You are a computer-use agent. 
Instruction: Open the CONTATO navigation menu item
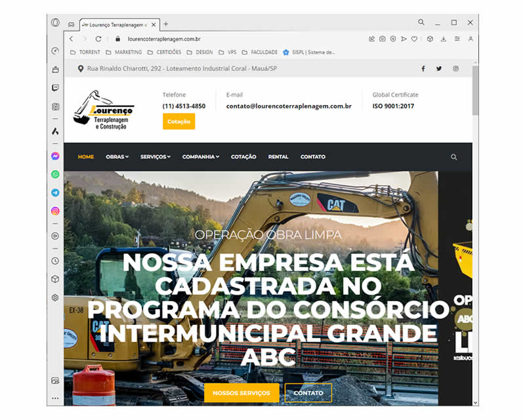tap(312, 157)
